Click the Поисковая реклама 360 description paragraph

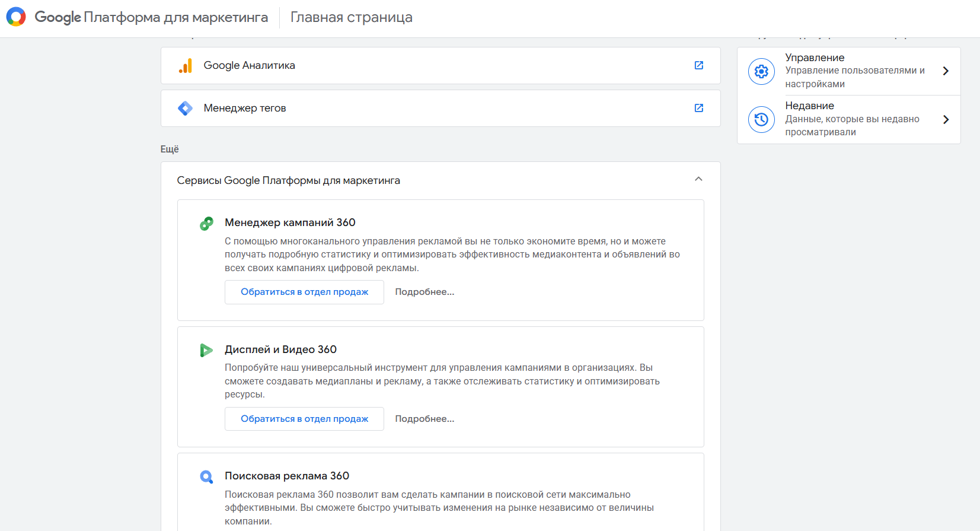[x=439, y=508]
